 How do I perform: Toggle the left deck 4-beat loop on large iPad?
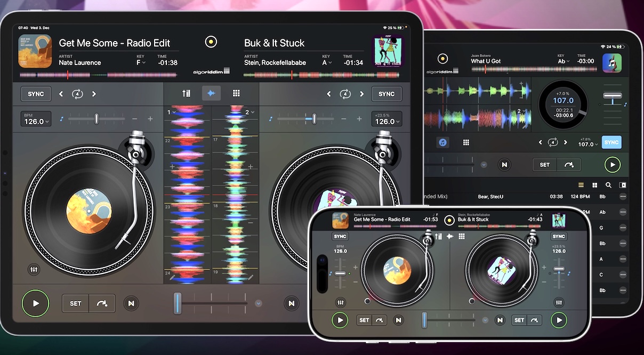tap(78, 94)
